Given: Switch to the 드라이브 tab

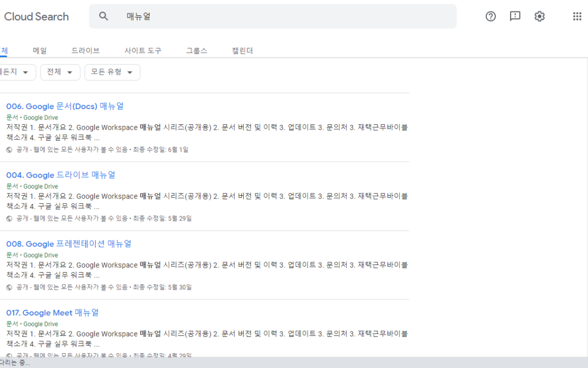Looking at the screenshot, I should (x=85, y=50).
